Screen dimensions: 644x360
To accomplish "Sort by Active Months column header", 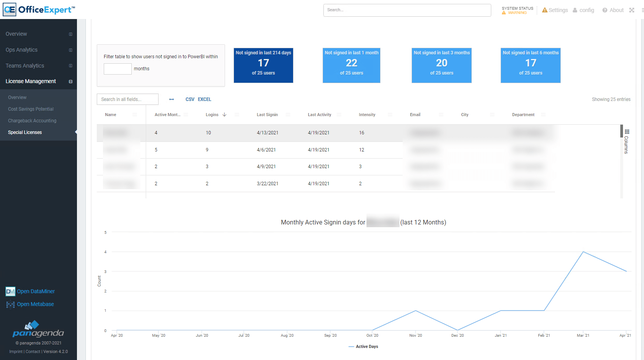I will click(168, 115).
